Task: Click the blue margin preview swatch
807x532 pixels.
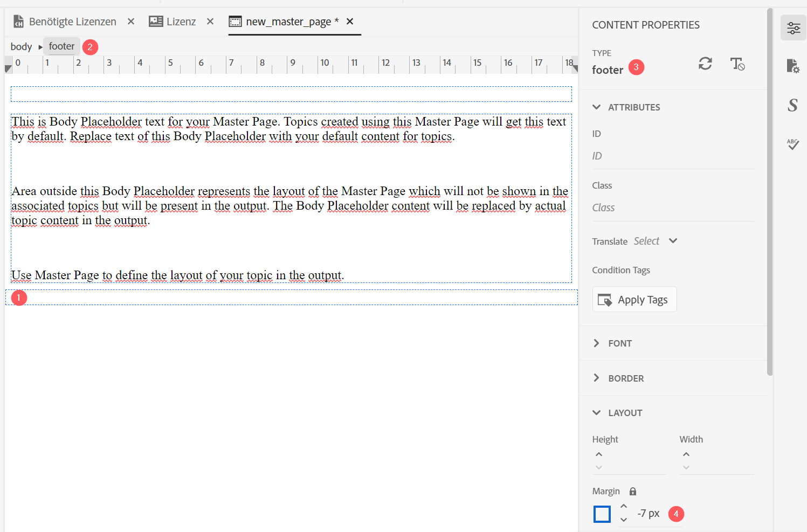Action: pos(602,514)
